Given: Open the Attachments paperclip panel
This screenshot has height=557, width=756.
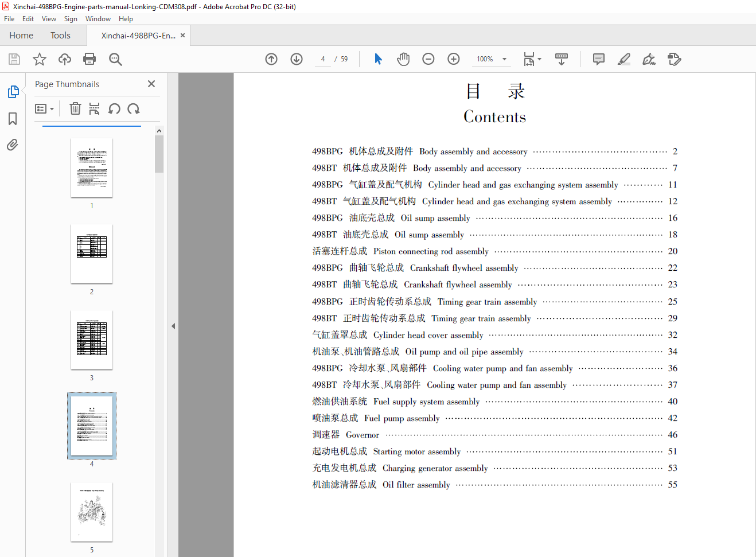Looking at the screenshot, I should (13, 145).
